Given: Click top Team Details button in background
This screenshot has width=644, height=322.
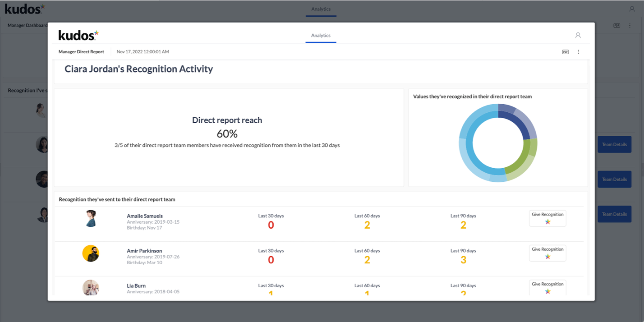Looking at the screenshot, I should 614,144.
